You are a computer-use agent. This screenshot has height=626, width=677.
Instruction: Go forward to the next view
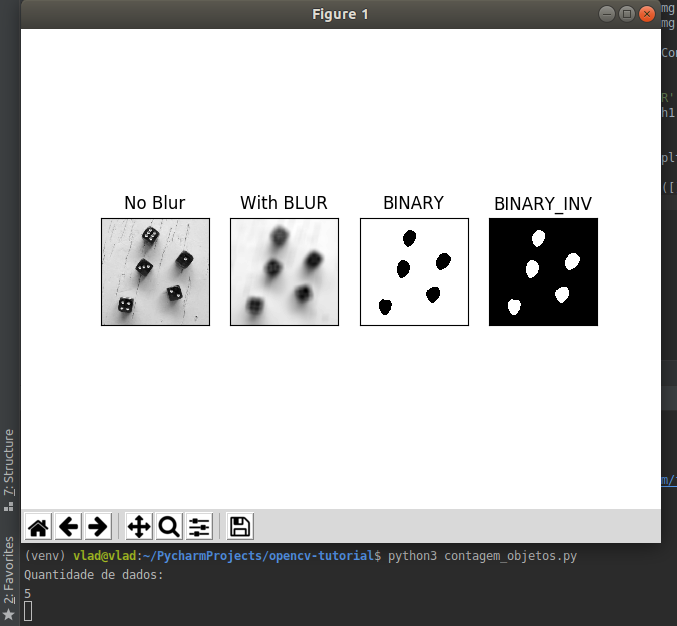98,527
